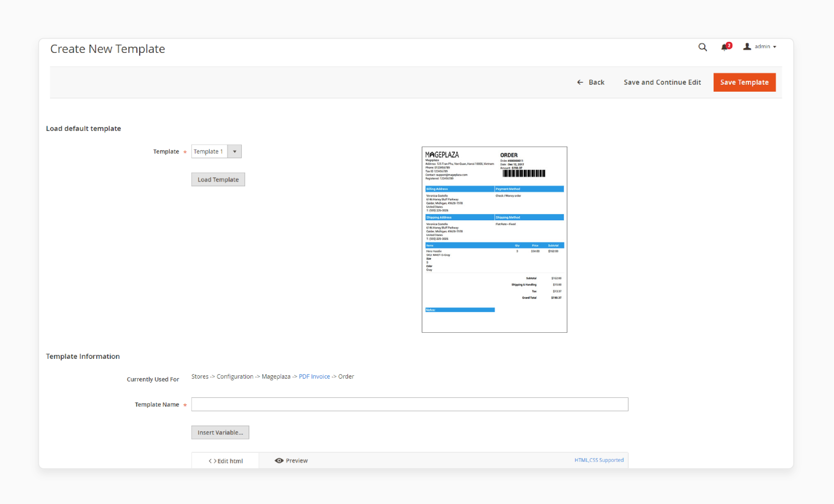Click the Back arrow icon
Image resolution: width=834 pixels, height=504 pixels.
click(x=580, y=82)
